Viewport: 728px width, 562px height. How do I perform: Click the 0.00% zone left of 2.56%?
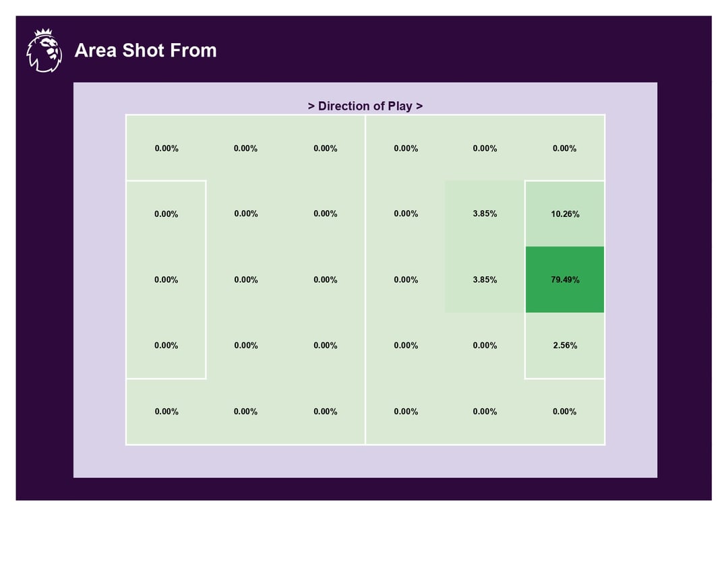coord(485,345)
